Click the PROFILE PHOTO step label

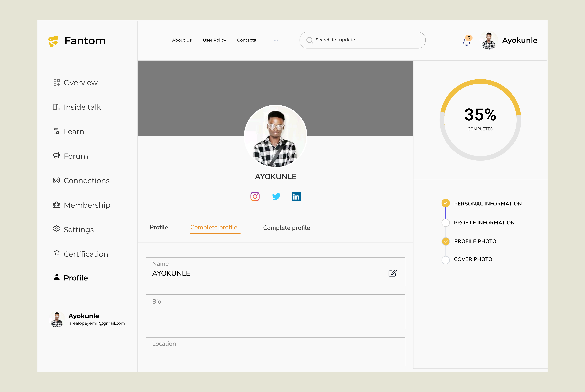tap(475, 242)
